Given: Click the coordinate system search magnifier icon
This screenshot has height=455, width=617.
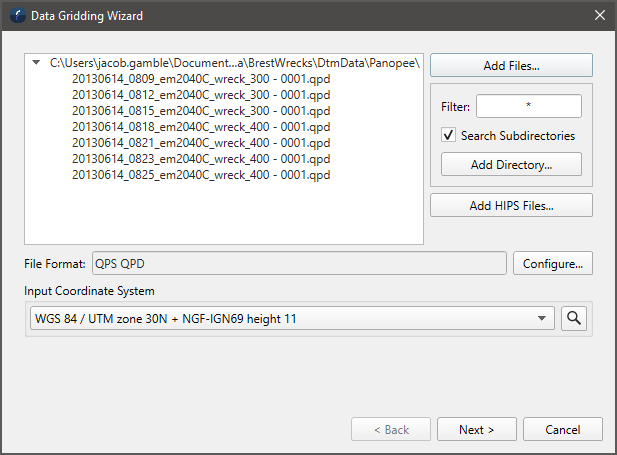Looking at the screenshot, I should click(574, 318).
